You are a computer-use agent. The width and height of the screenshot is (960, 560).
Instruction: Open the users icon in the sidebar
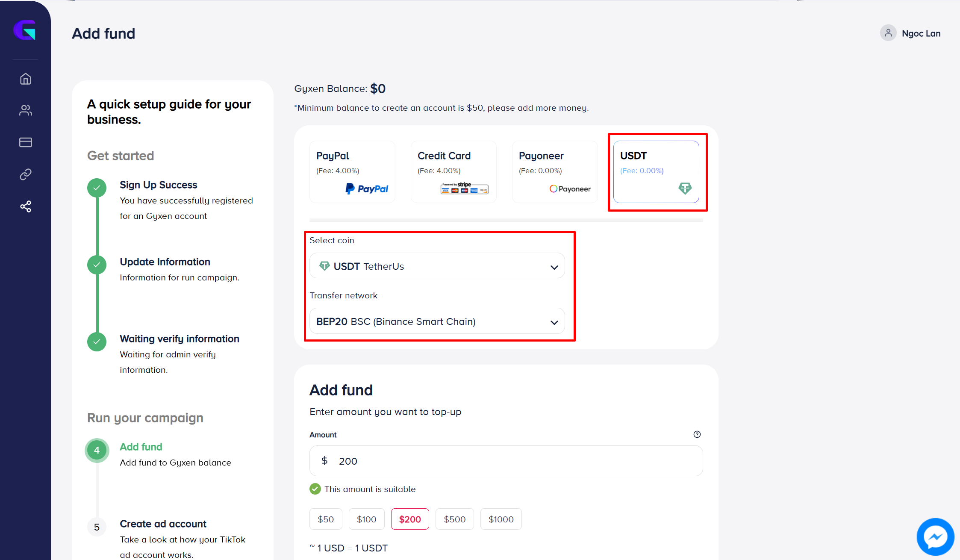pyautogui.click(x=26, y=110)
